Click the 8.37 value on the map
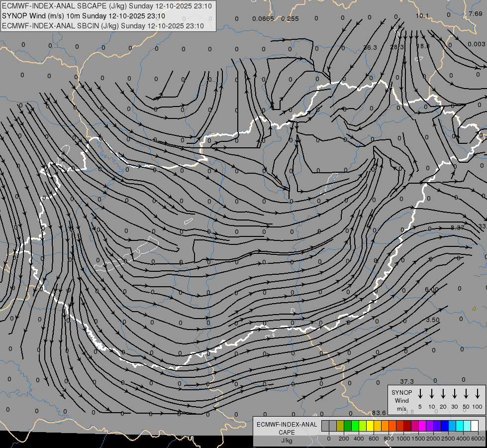 (x=458, y=227)
